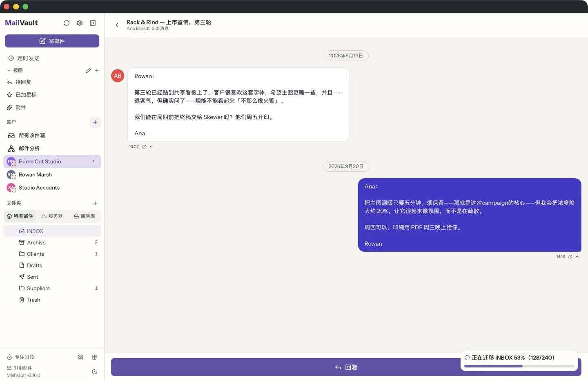
Task: Create a new folder with plus icon
Action: click(x=95, y=203)
